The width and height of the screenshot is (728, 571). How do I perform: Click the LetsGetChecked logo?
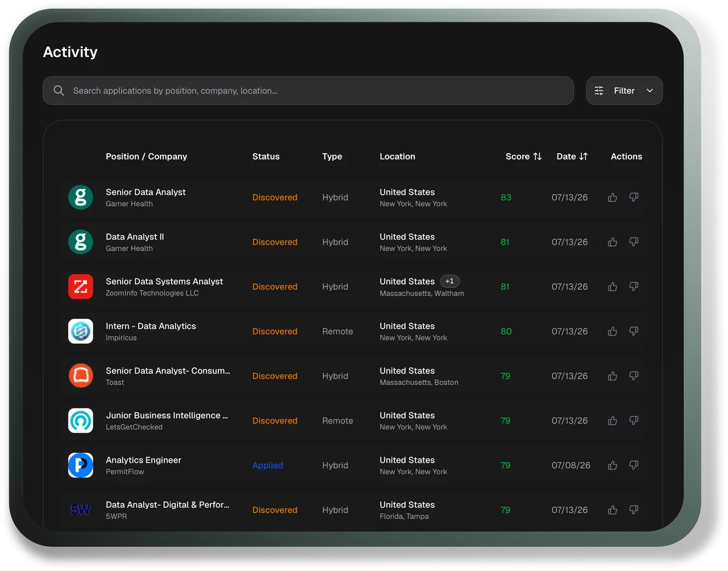coord(81,421)
